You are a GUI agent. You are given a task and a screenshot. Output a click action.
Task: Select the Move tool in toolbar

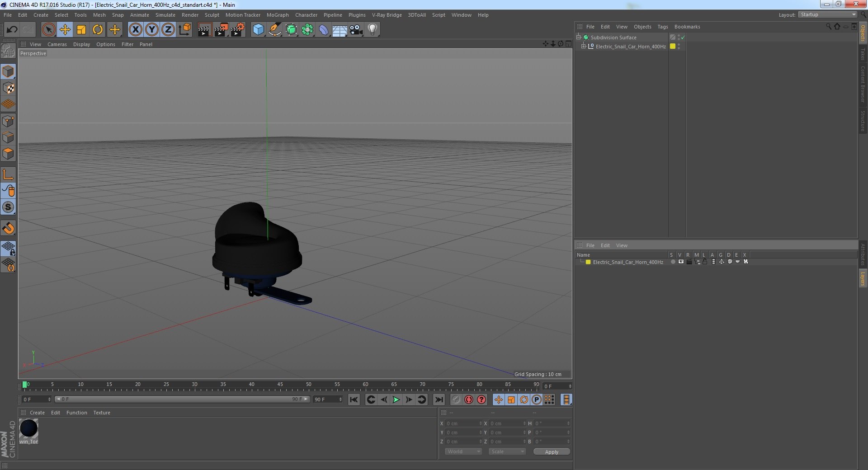pos(65,30)
